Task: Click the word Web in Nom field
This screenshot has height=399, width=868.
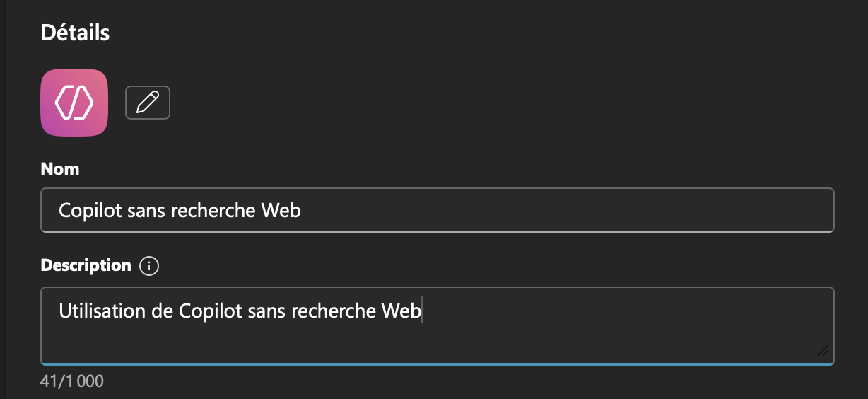Action: [281, 210]
